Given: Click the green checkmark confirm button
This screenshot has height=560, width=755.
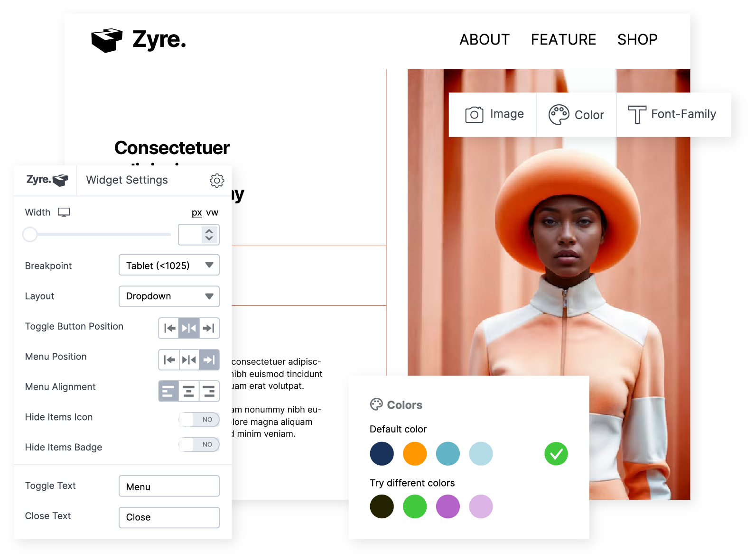Looking at the screenshot, I should click(556, 454).
